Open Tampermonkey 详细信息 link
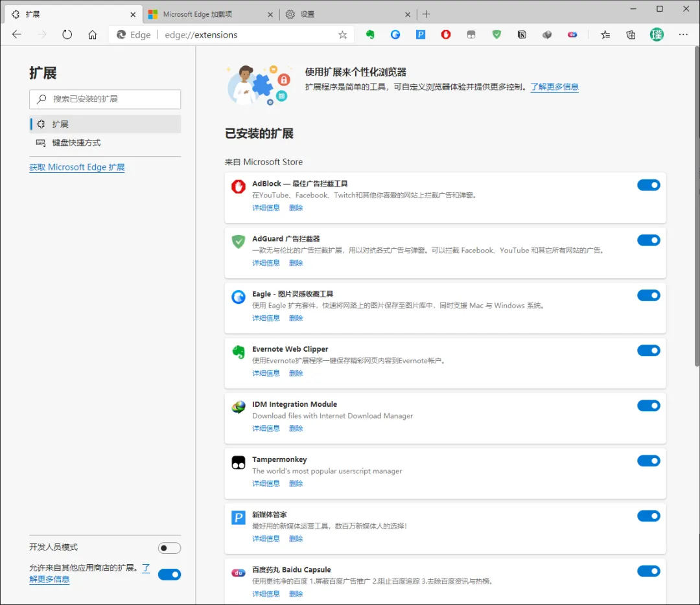This screenshot has height=605, width=700. pos(266,483)
